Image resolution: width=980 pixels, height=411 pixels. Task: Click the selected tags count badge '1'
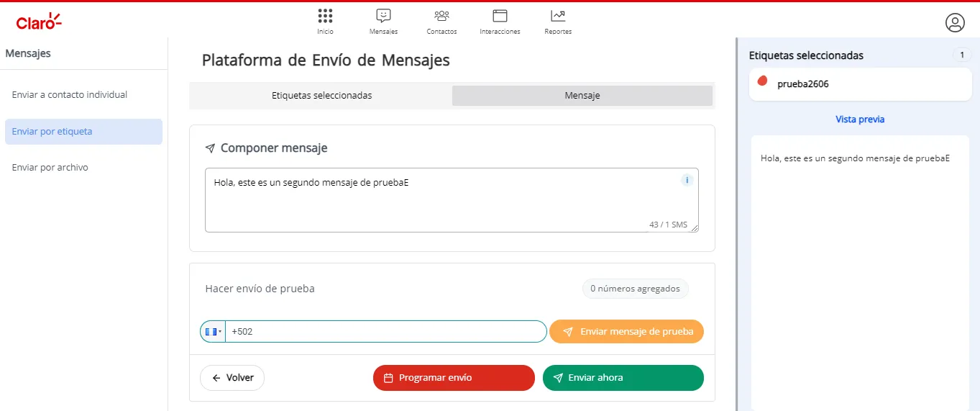point(961,55)
